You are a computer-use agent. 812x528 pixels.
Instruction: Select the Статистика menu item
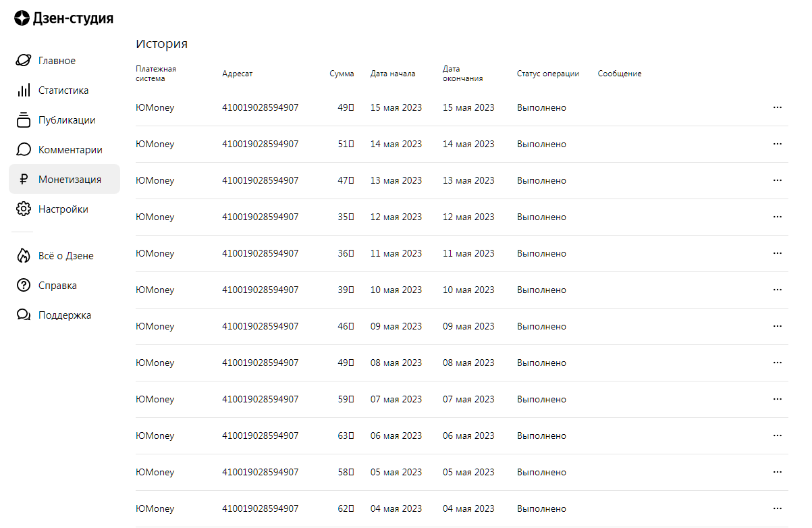click(63, 90)
